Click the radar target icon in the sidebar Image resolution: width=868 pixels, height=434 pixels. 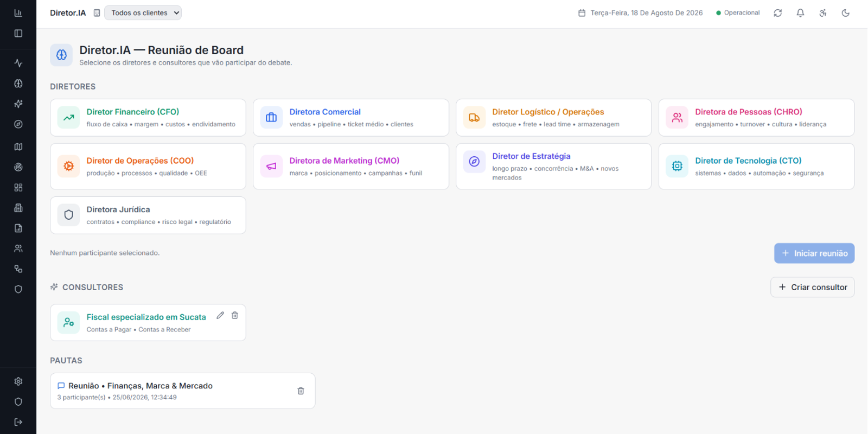[x=18, y=167]
